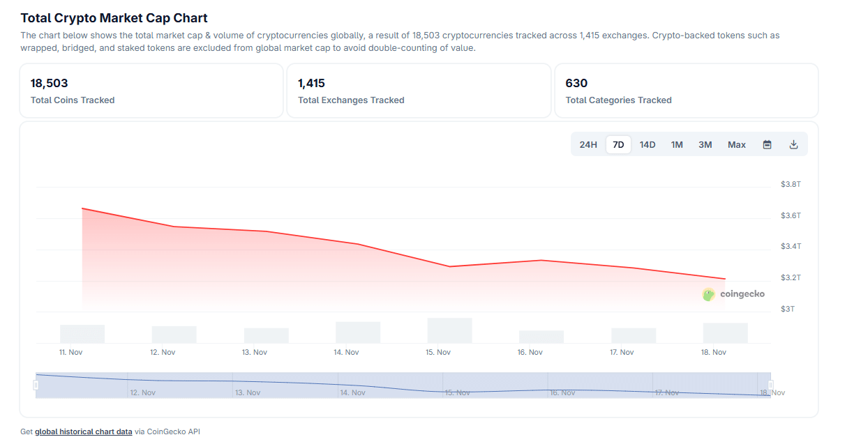Screen dimensions: 868x444
Task: Select the 14D time range
Action: [648, 145]
